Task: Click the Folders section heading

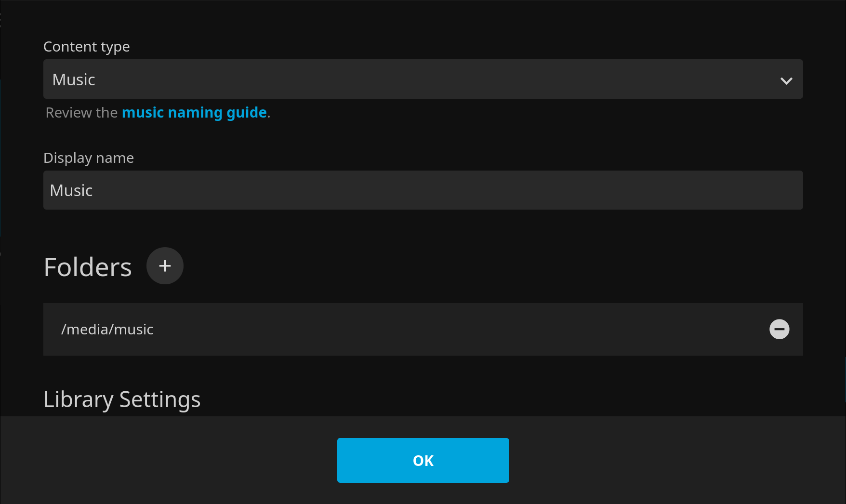Action: [x=88, y=267]
